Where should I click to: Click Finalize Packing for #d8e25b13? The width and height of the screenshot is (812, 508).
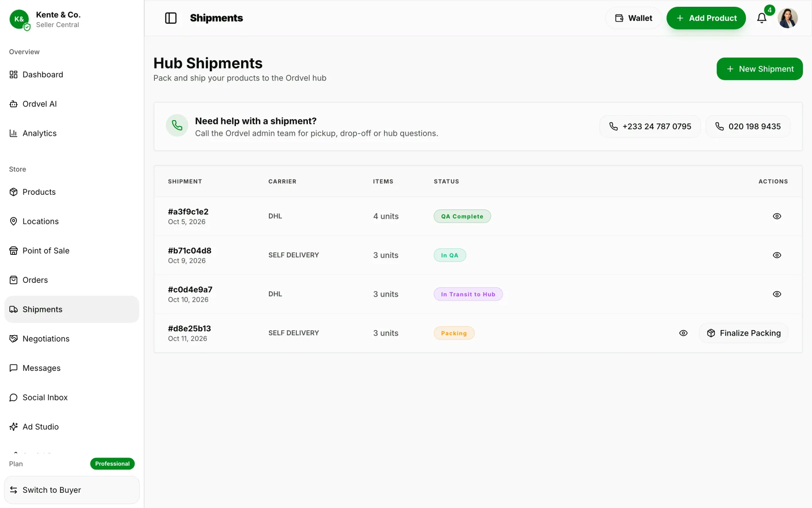[x=743, y=333]
